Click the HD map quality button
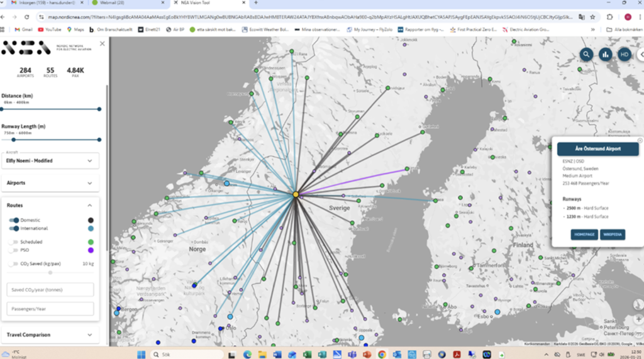Image resolution: width=644 pixels, height=359 pixels. (625, 55)
